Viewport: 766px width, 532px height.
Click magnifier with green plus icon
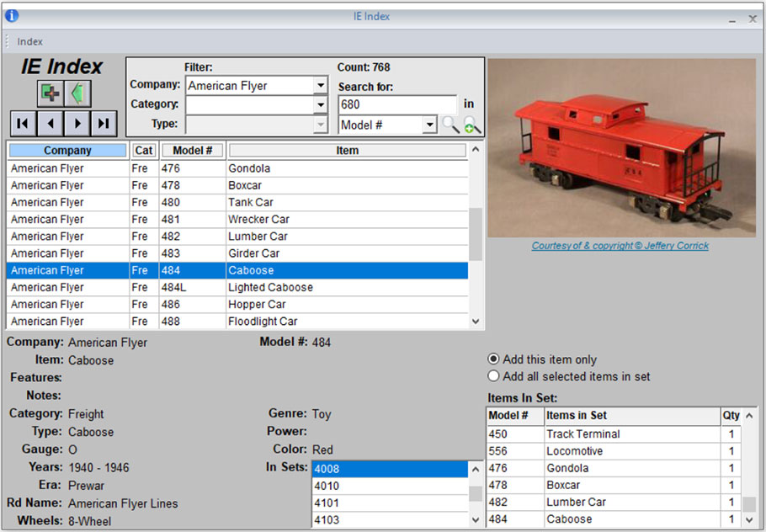471,125
